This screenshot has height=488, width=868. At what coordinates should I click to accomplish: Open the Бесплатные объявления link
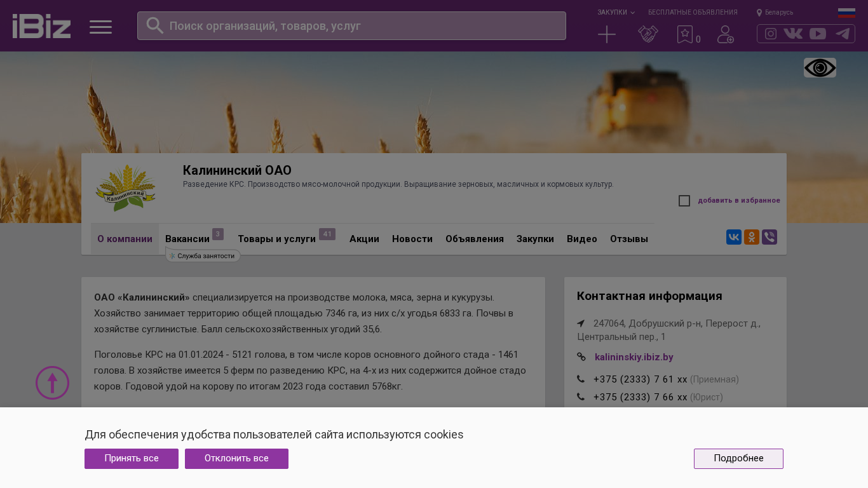tap(693, 12)
